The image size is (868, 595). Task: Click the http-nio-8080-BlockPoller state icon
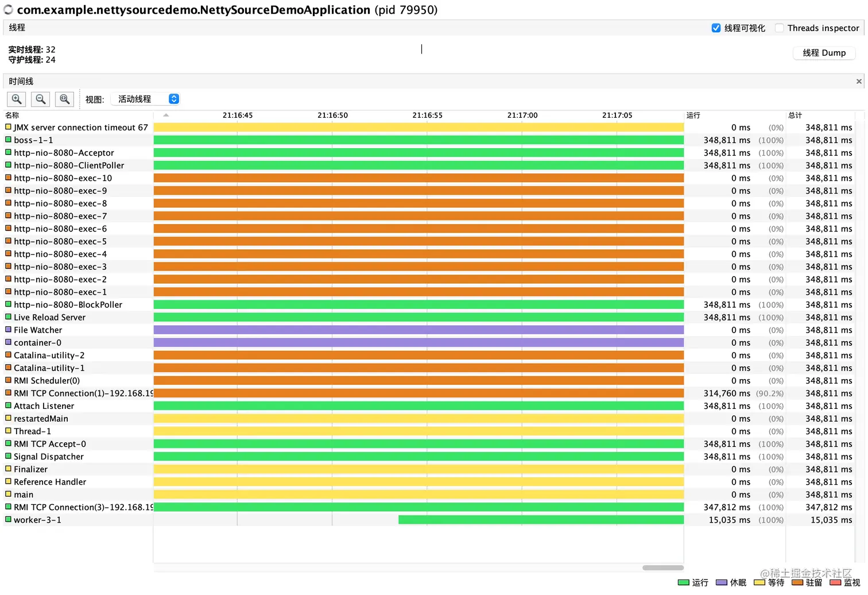8,304
